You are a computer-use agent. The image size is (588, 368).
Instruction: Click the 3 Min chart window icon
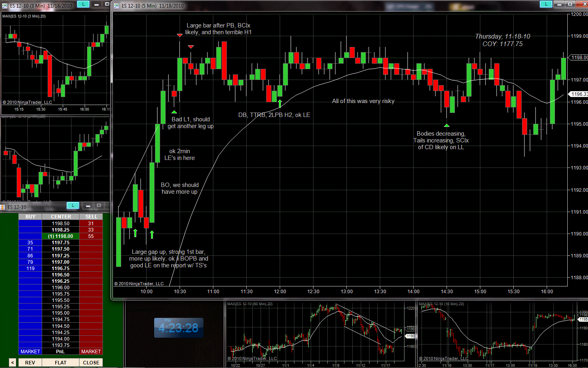click(x=4, y=6)
